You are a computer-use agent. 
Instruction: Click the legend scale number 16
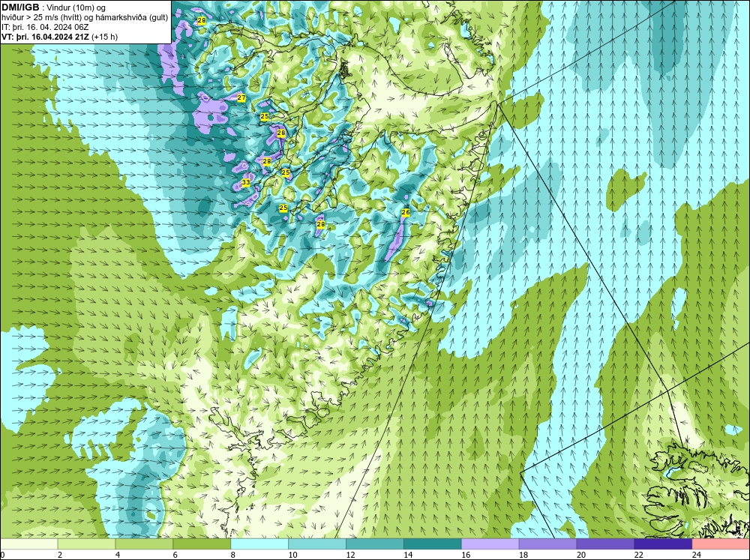click(x=466, y=555)
